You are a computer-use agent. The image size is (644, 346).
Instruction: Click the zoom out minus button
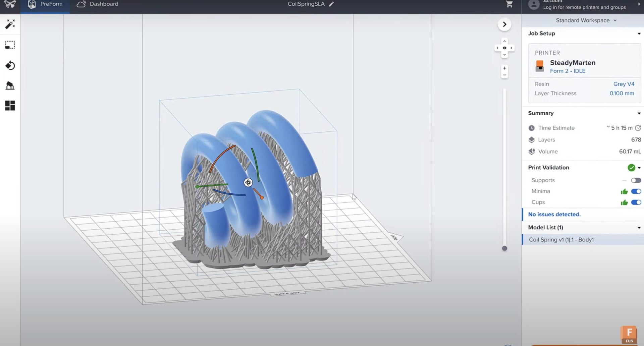coord(504,75)
